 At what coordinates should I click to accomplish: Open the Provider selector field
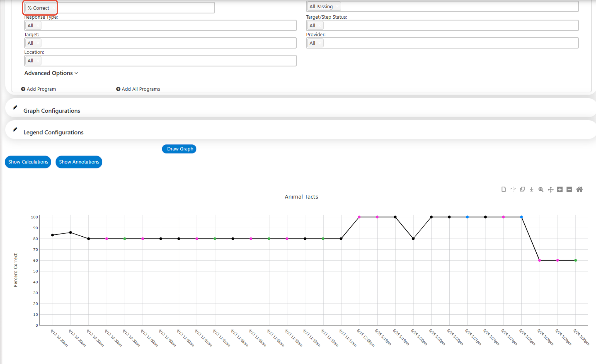tap(442, 43)
